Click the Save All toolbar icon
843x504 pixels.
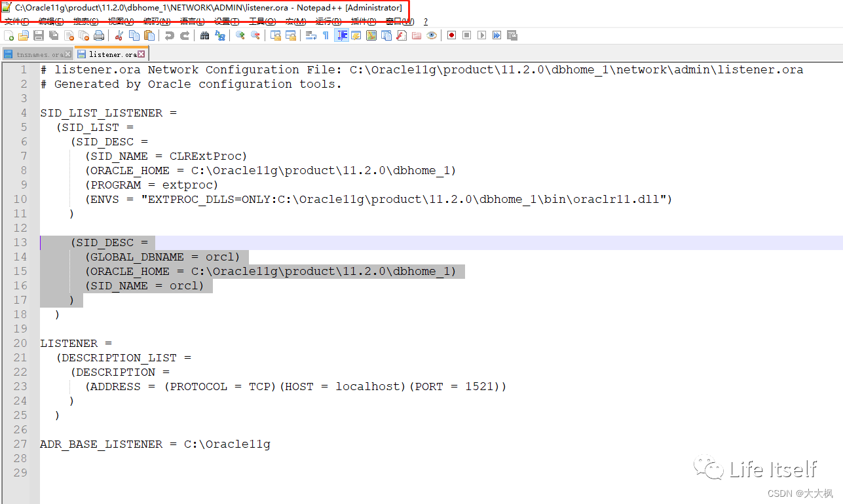pyautogui.click(x=53, y=35)
